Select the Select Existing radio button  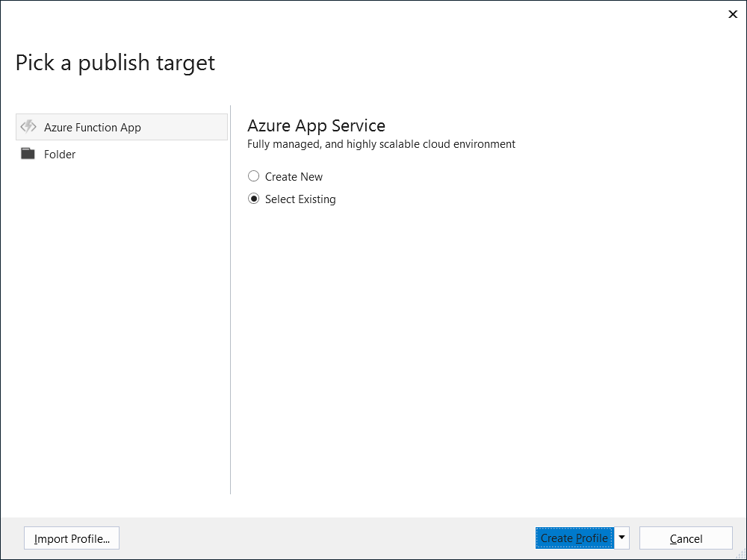pyautogui.click(x=254, y=199)
